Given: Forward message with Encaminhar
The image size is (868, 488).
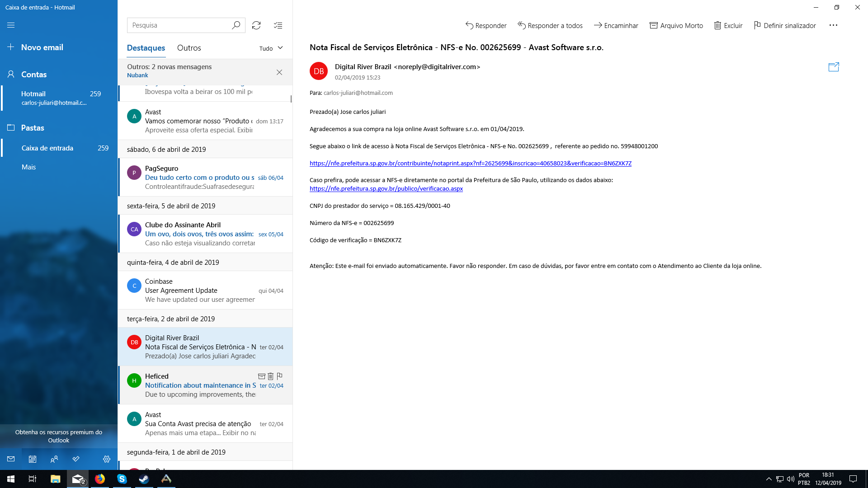Looking at the screenshot, I should (x=616, y=26).
